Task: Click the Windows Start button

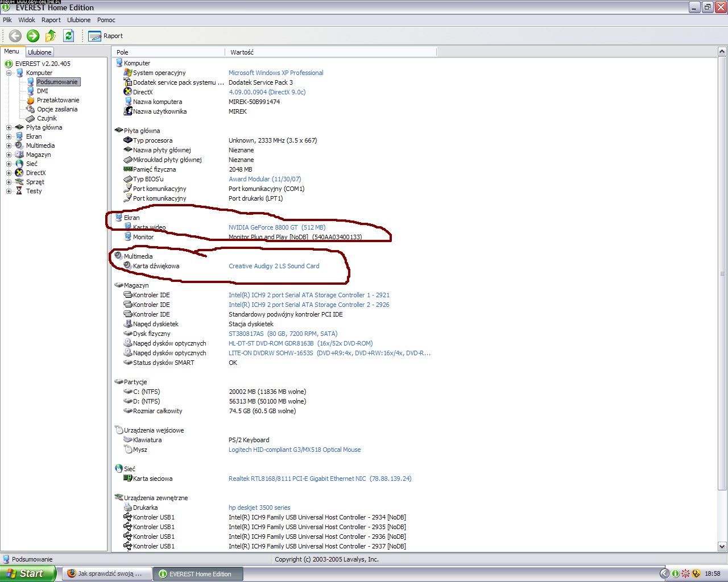Action: pos(28,573)
